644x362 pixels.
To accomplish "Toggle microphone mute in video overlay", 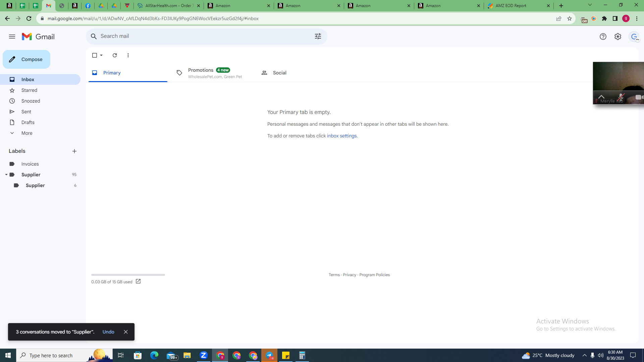I will coord(621,97).
